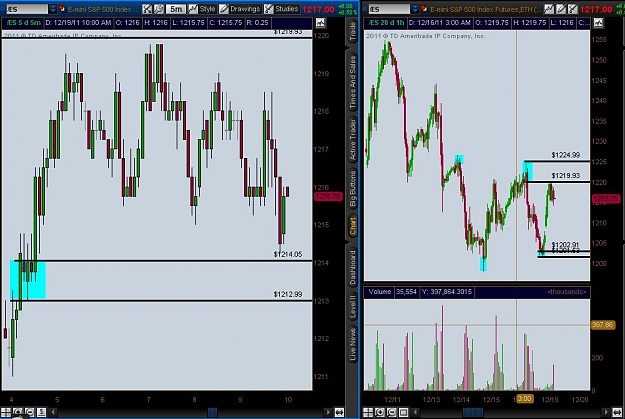Click the /ES 5 d 5m chart label
This screenshot has width=625, height=419.
click(24, 23)
